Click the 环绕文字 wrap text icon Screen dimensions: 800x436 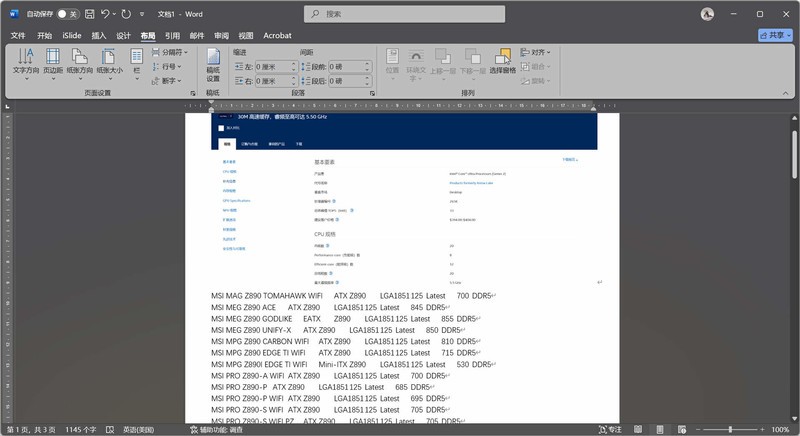pyautogui.click(x=416, y=64)
